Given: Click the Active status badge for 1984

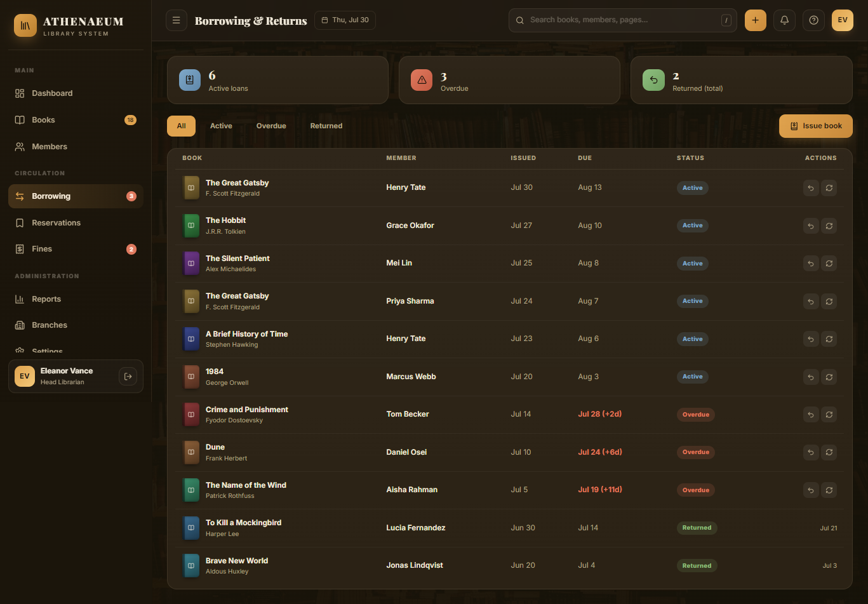Looking at the screenshot, I should (692, 377).
